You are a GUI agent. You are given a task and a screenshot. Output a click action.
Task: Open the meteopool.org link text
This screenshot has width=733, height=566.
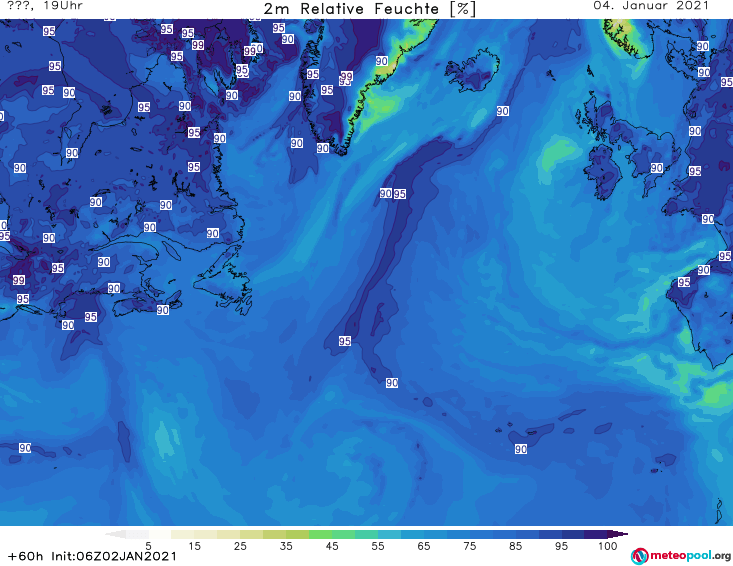[690, 555]
